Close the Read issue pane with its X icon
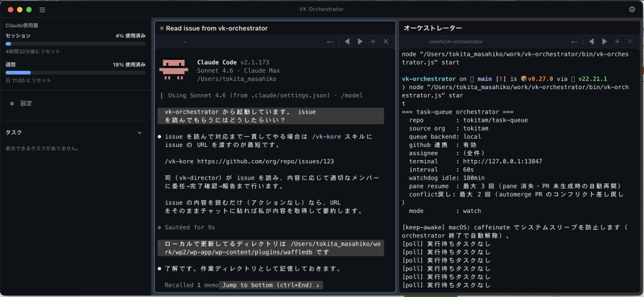 coord(386,41)
